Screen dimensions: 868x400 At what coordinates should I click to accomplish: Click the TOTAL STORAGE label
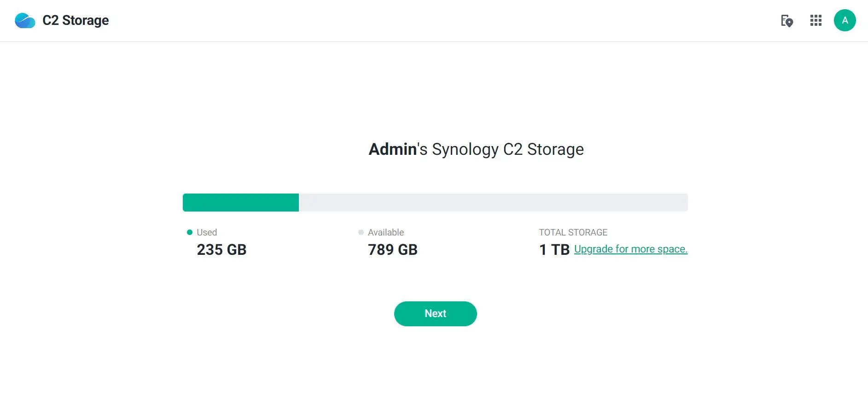[x=573, y=232]
